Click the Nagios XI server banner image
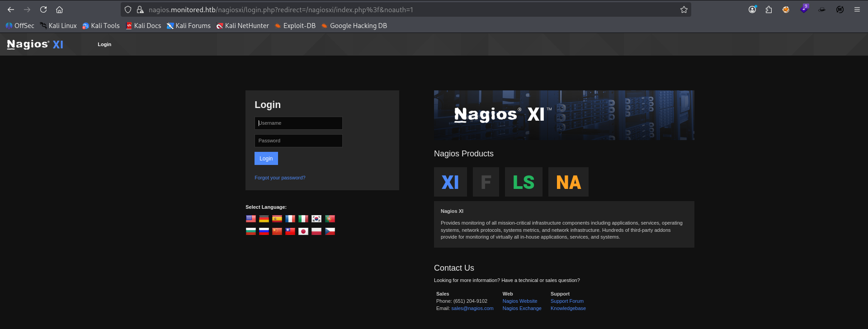The height and width of the screenshot is (329, 868). pyautogui.click(x=564, y=115)
